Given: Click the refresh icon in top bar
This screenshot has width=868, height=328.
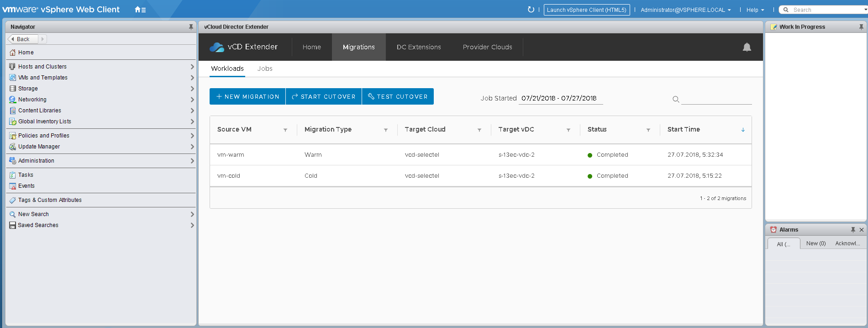Looking at the screenshot, I should click(x=531, y=10).
